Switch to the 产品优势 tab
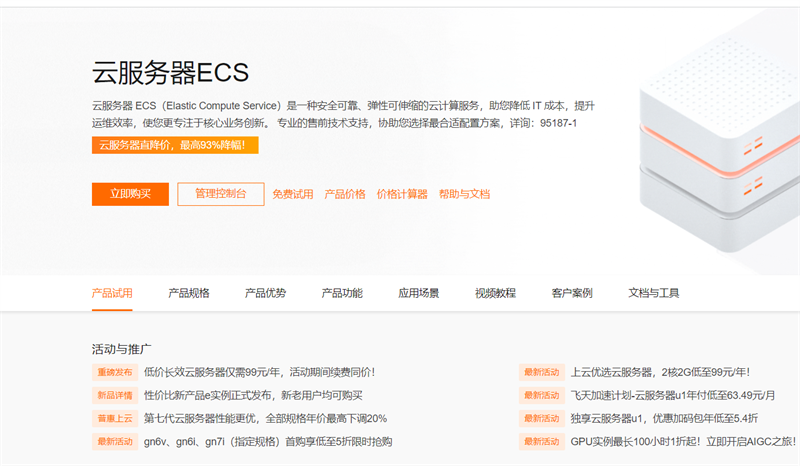Viewport: 800px width, 466px height. pyautogui.click(x=265, y=293)
